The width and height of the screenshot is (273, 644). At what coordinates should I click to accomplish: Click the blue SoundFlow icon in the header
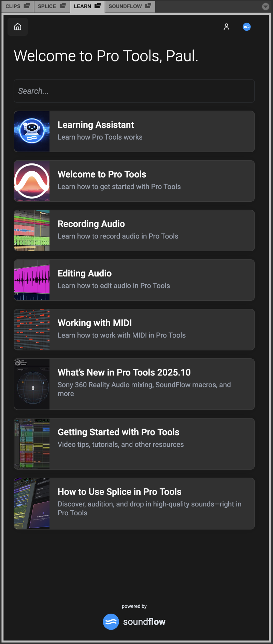tap(247, 27)
